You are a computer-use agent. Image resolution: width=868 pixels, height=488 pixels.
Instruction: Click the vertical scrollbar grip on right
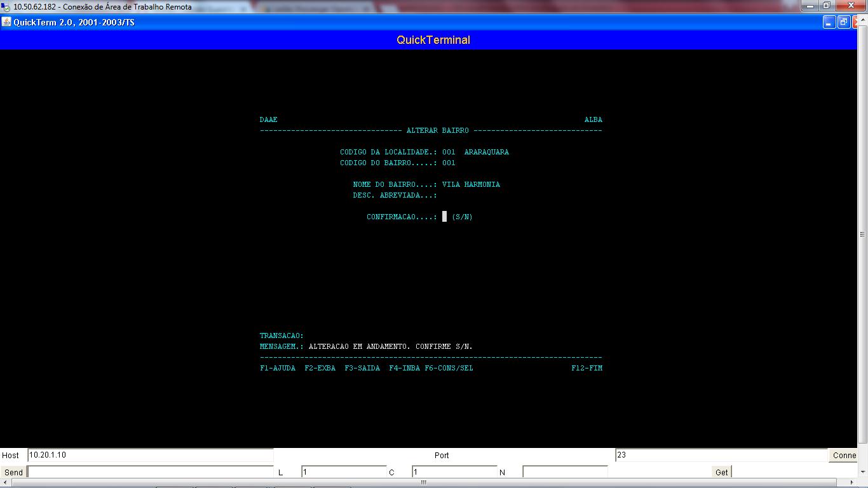point(862,234)
